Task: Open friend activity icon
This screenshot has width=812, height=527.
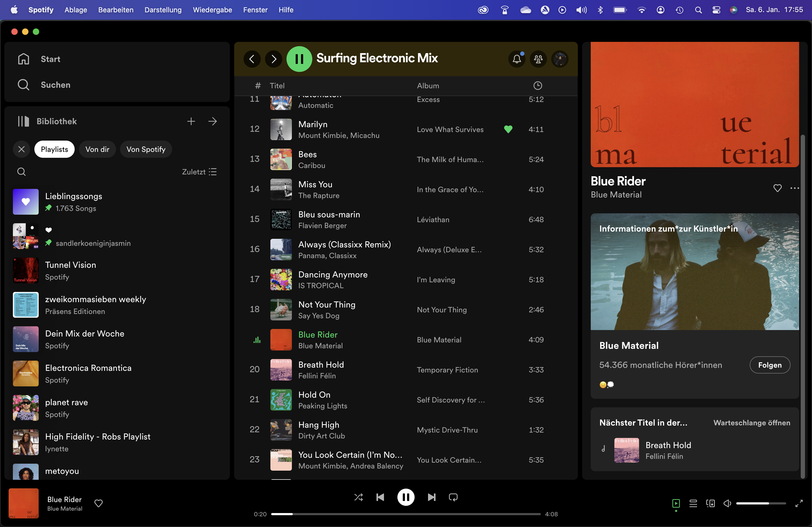Action: tap(538, 59)
